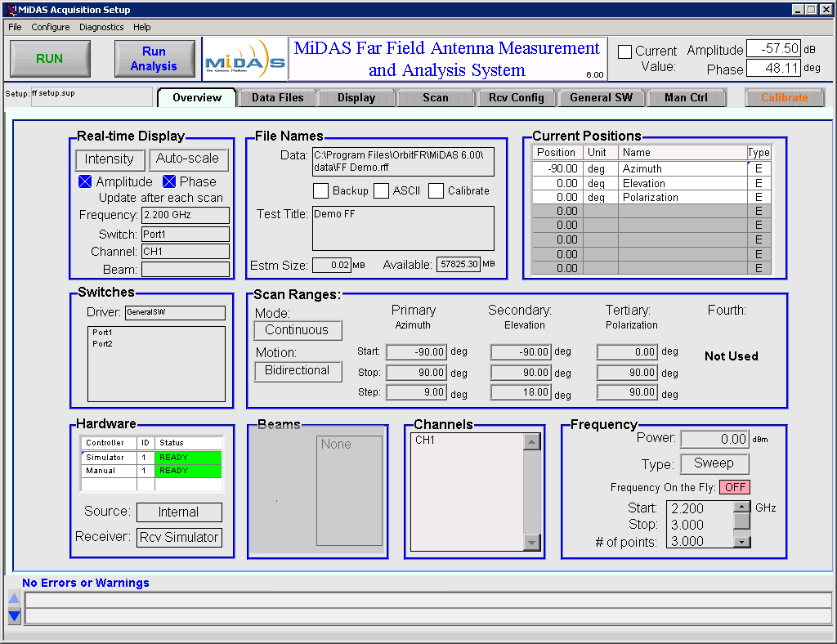The image size is (837, 644).
Task: Select the Overview tab
Action: (x=197, y=97)
